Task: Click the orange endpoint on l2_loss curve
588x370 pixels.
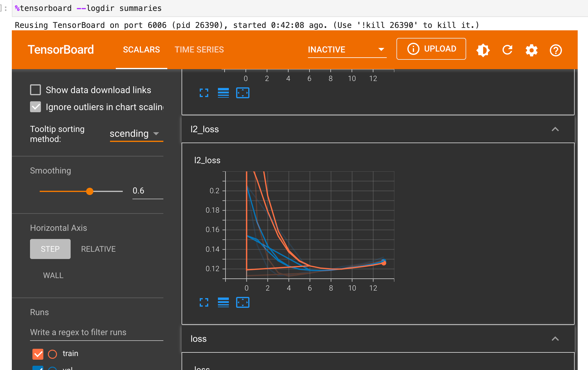Action: [x=384, y=263]
